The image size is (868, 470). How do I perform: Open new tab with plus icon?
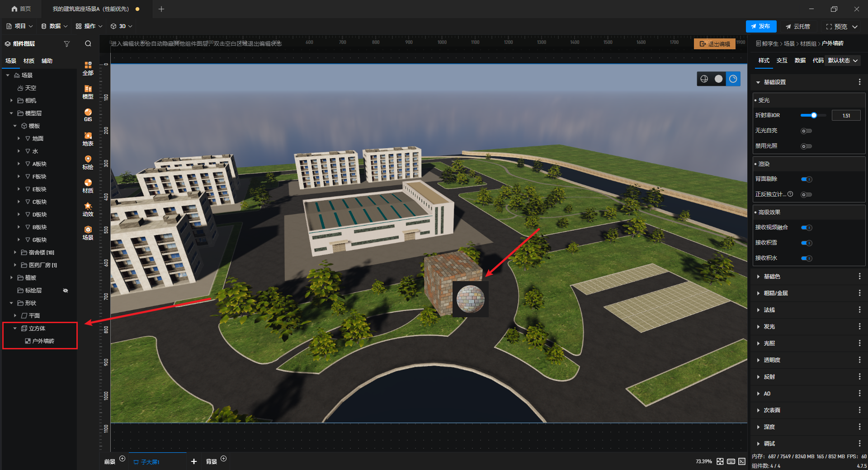[161, 9]
